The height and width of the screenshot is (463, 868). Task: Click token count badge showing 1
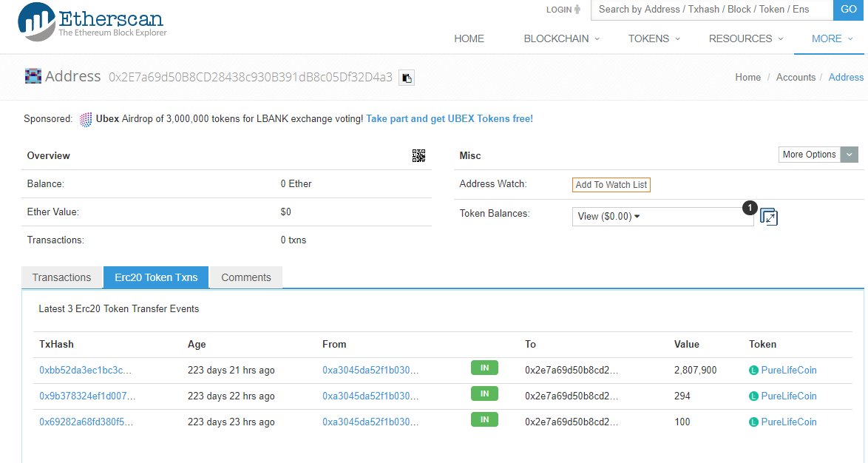[x=750, y=209]
